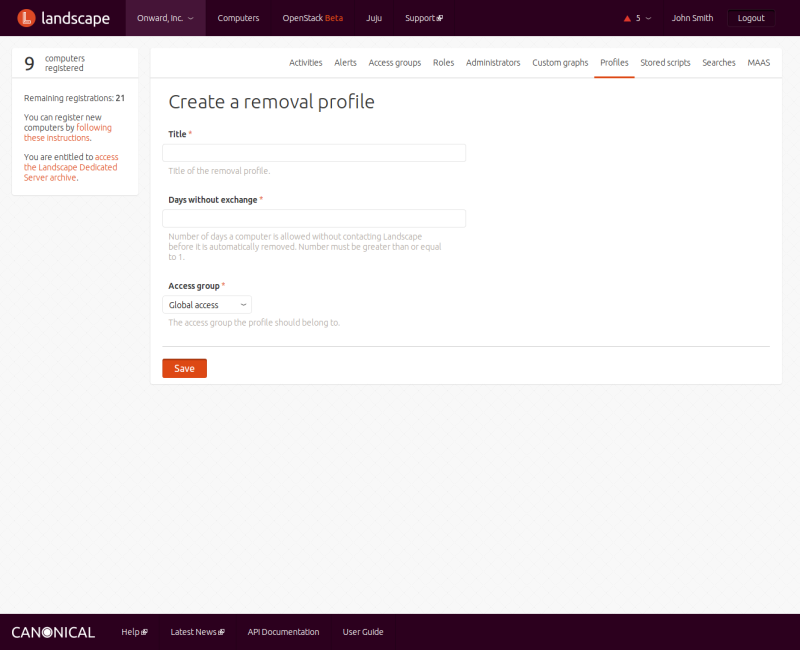Select the MAAS tab

[758, 62]
